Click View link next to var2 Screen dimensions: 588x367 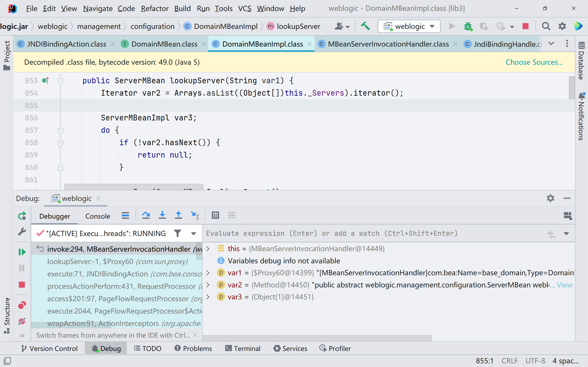565,285
